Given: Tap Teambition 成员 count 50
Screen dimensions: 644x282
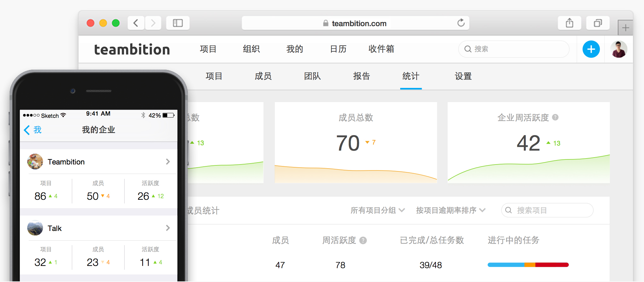Looking at the screenshot, I should [x=93, y=196].
